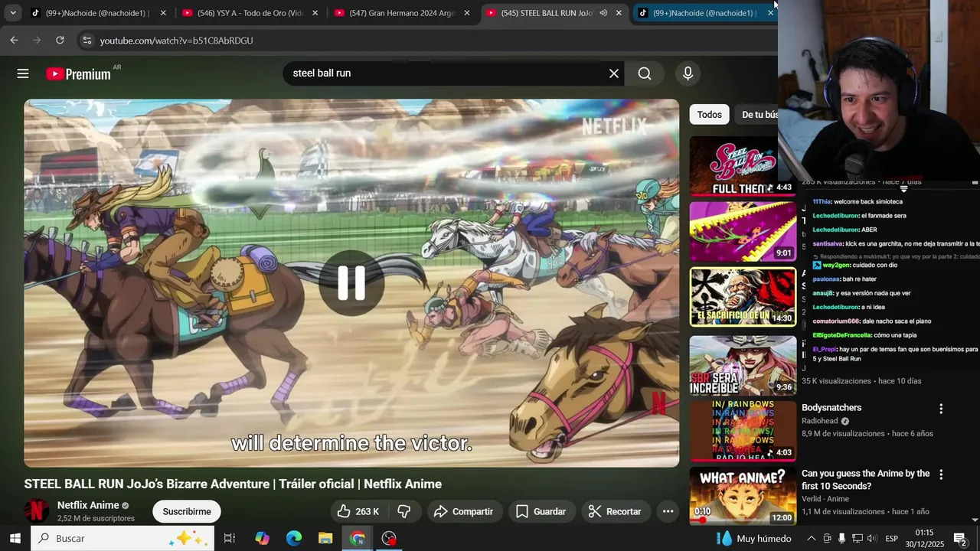Screen dimensions: 980x551
Task: Close the Steel Ball Run tab
Action: tap(619, 13)
